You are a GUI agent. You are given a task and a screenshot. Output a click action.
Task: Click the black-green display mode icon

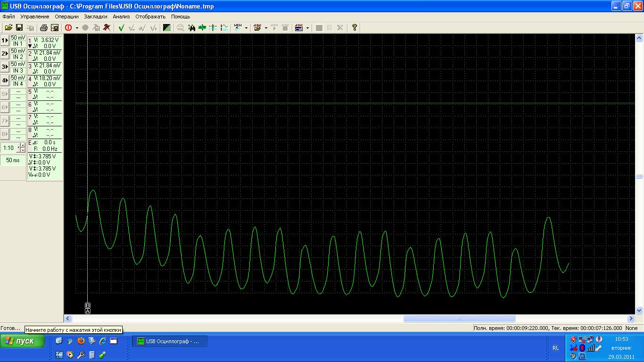pyautogui.click(x=166, y=28)
